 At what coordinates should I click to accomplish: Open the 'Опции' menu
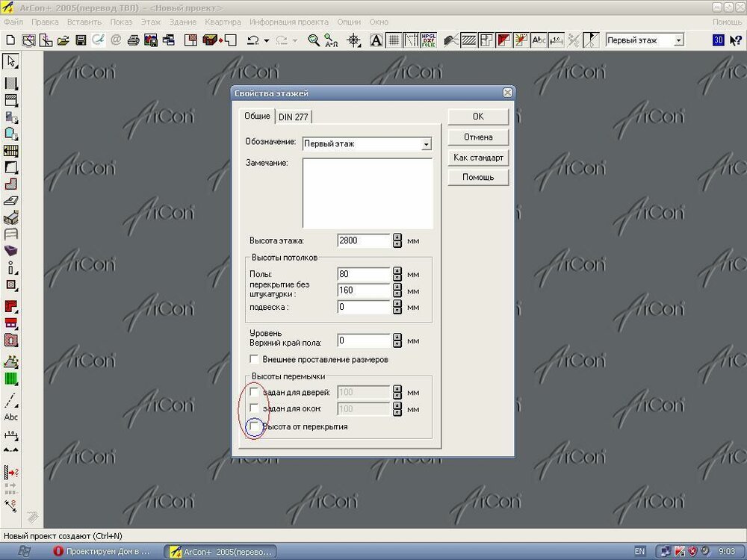point(349,22)
